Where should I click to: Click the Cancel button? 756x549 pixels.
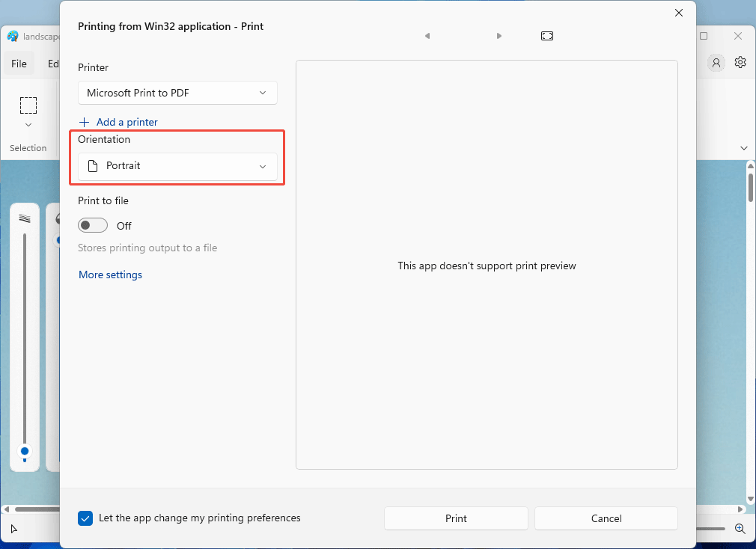tap(606, 518)
